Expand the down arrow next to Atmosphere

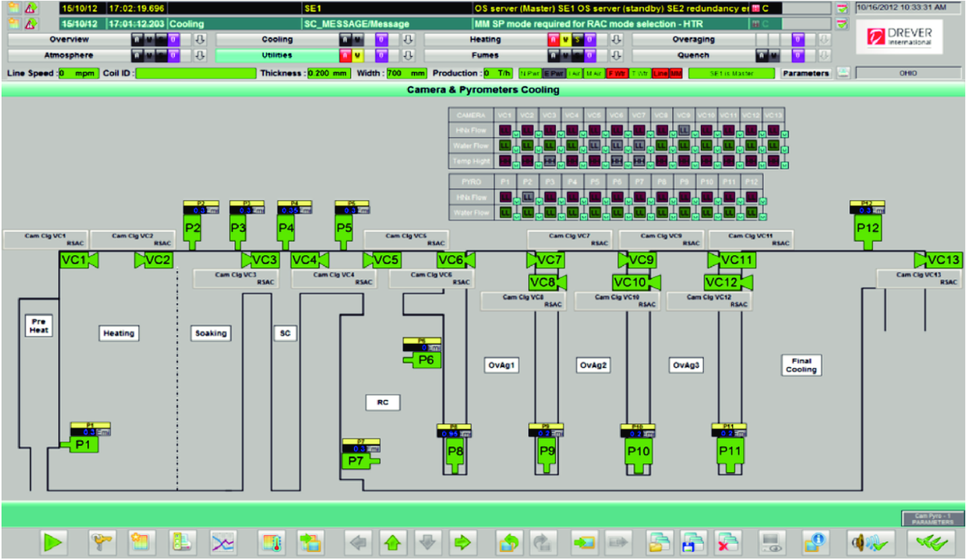tap(200, 55)
